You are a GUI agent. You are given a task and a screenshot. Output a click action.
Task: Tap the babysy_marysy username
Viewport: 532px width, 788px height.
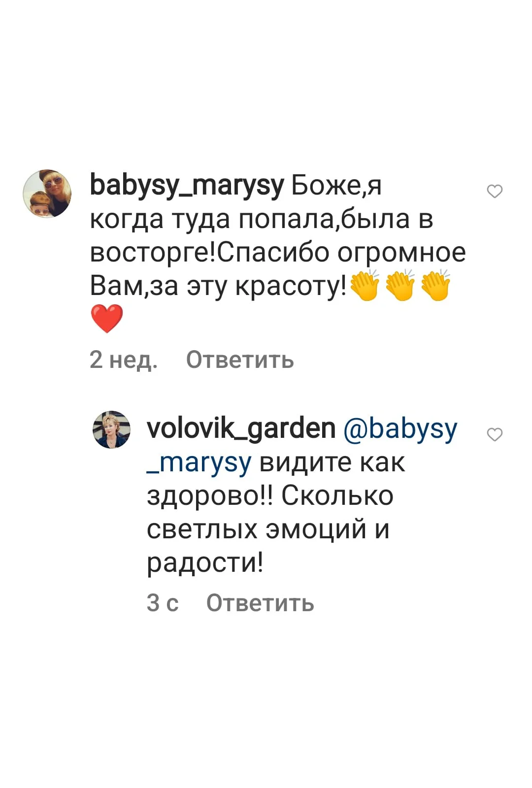[187, 186]
